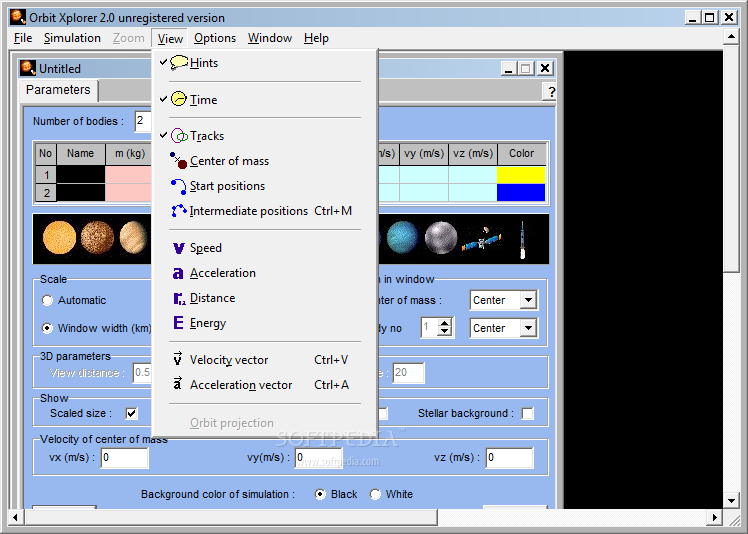
Task: Click the vy(m/s) velocity input
Action: (319, 458)
